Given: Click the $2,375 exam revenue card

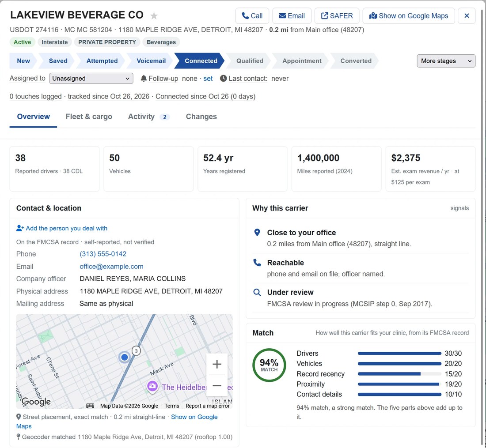Looking at the screenshot, I should pyautogui.click(x=430, y=169).
